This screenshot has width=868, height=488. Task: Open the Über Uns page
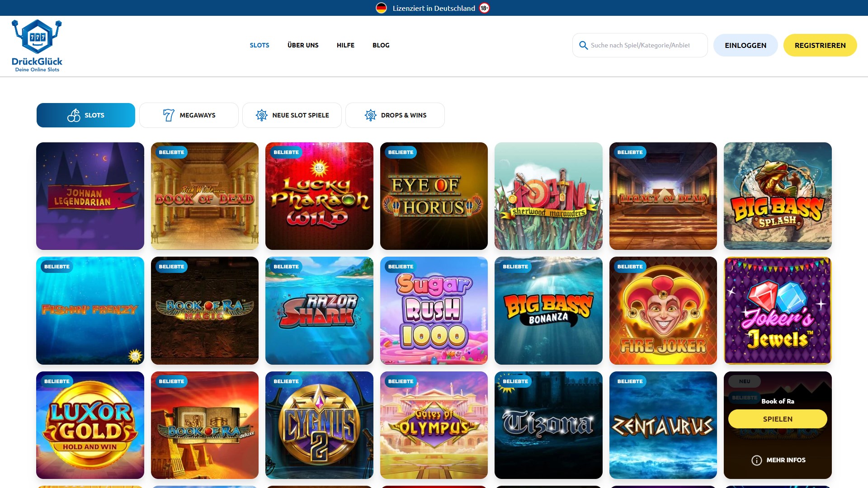pos(303,45)
